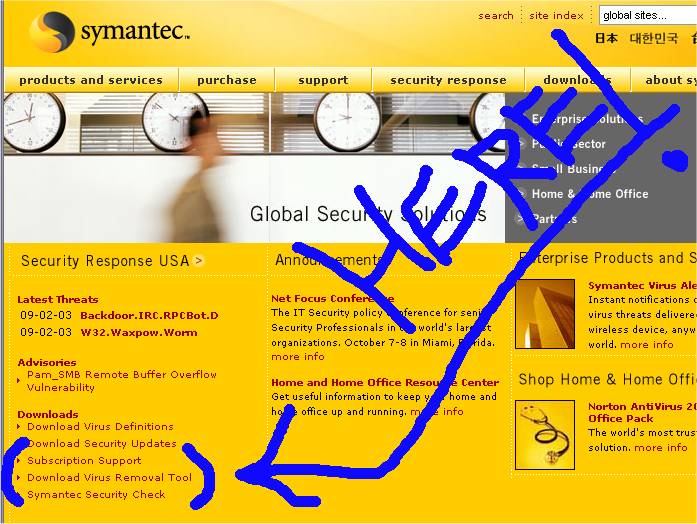
Task: Click bullet arrow beside Subscription Support
Action: (19, 460)
